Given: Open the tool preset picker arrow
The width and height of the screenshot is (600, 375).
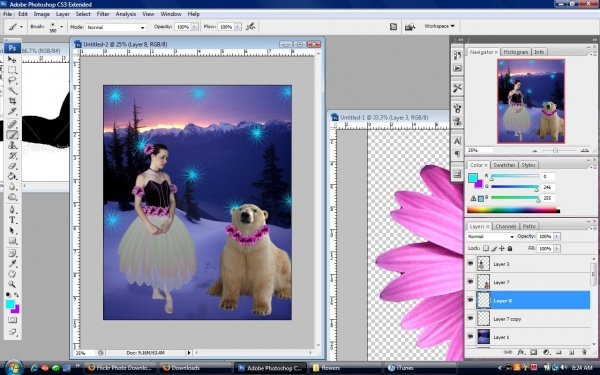Looking at the screenshot, I should point(21,27).
